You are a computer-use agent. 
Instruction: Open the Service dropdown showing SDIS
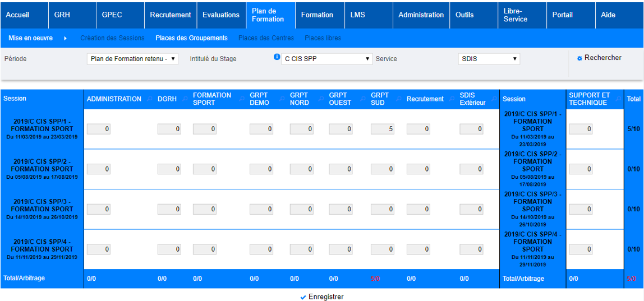click(x=489, y=59)
